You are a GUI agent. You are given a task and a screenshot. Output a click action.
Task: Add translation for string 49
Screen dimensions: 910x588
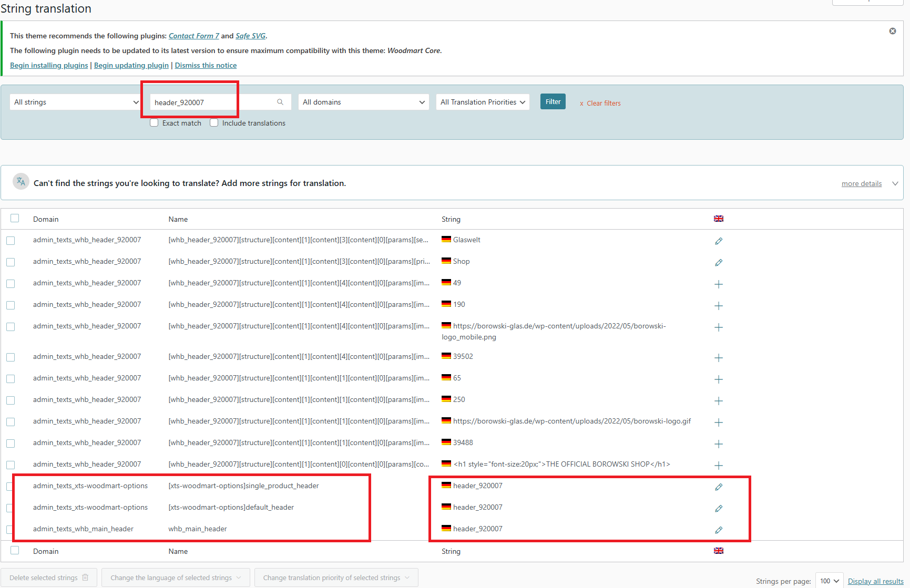click(x=719, y=284)
